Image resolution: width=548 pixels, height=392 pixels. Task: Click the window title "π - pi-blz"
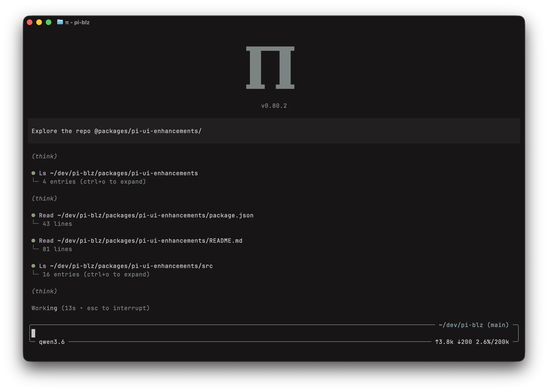(x=77, y=22)
